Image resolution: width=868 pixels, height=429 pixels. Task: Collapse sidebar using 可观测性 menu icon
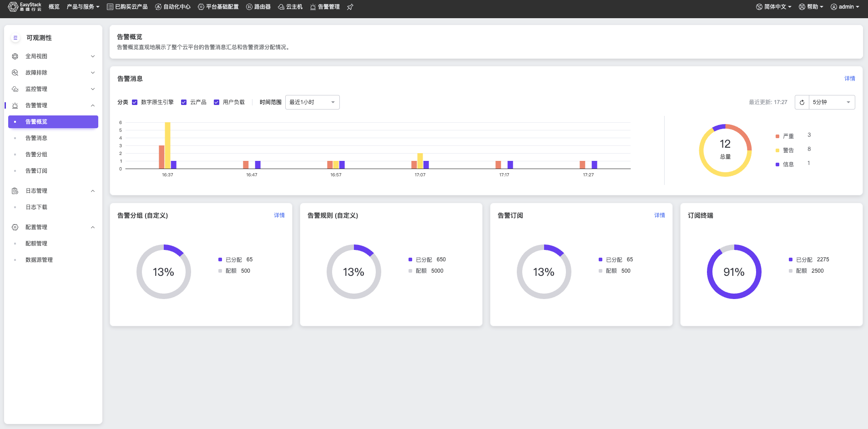(15, 38)
